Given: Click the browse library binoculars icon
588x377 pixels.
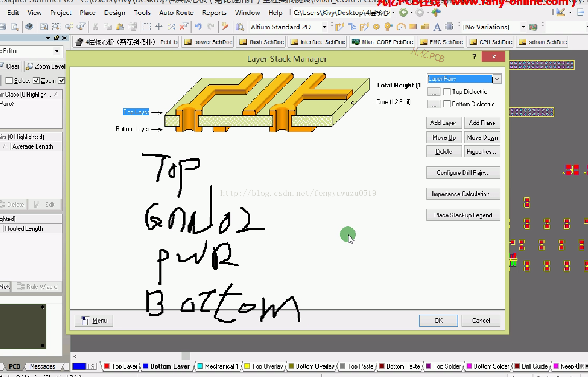Looking at the screenshot, I should click(x=240, y=27).
